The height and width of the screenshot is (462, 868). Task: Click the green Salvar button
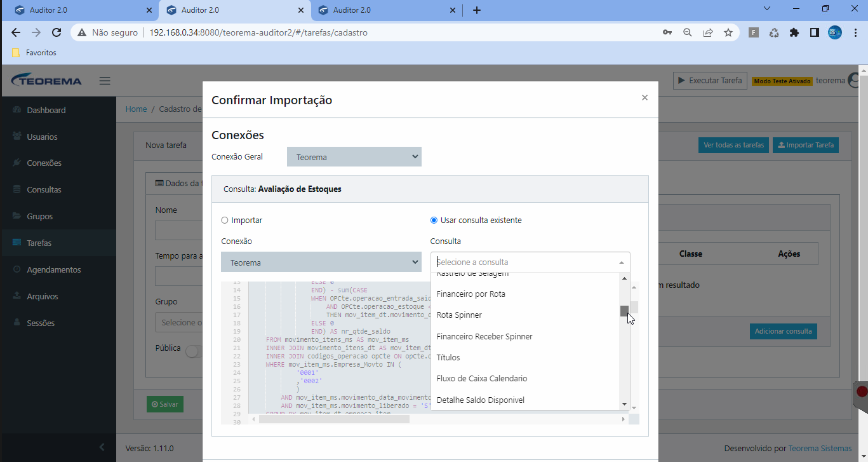click(x=165, y=404)
